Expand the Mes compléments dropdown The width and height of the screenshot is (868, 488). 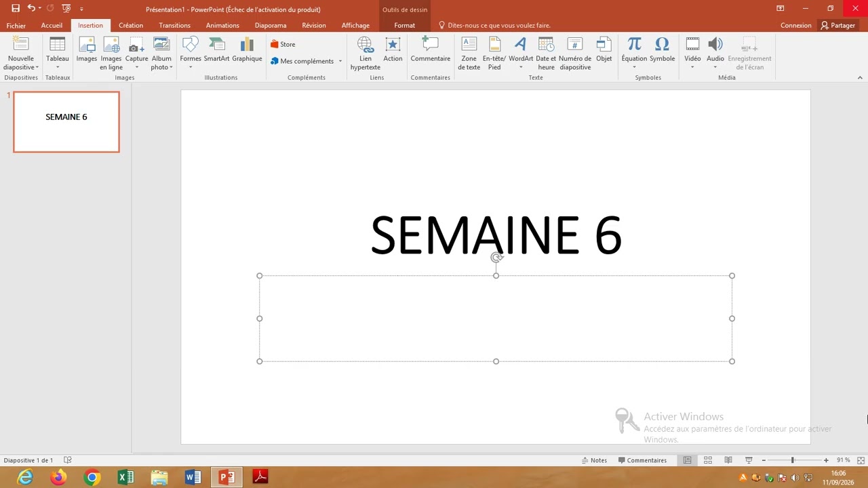[340, 61]
